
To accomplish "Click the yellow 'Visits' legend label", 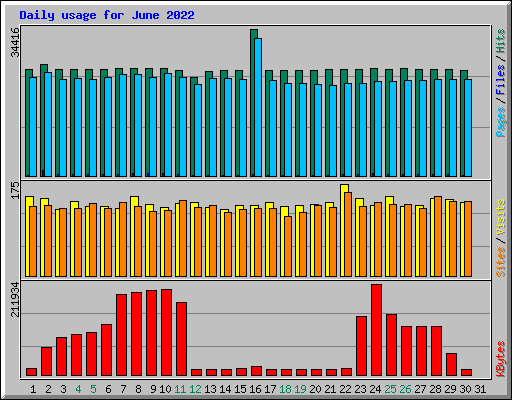I will click(501, 218).
